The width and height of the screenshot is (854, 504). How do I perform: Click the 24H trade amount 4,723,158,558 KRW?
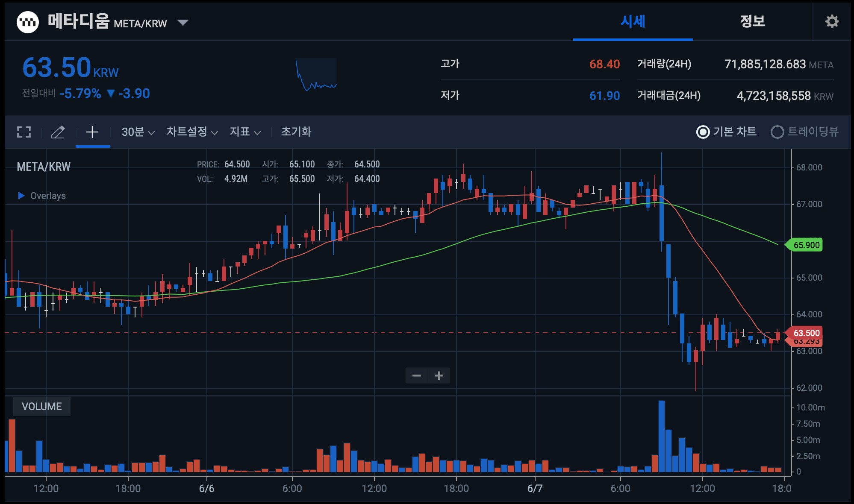click(x=785, y=96)
